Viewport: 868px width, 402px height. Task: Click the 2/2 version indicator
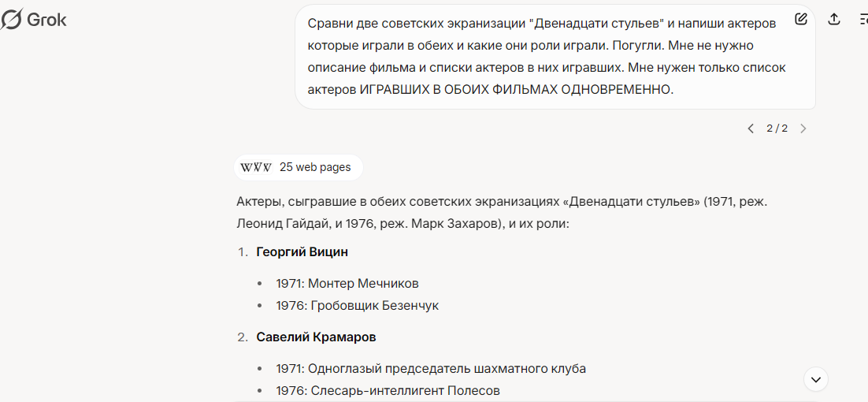click(777, 128)
